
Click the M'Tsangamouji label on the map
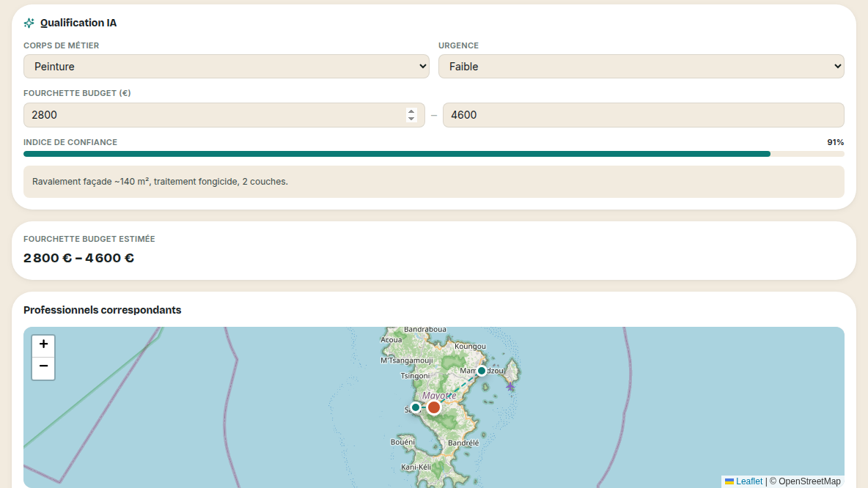407,361
